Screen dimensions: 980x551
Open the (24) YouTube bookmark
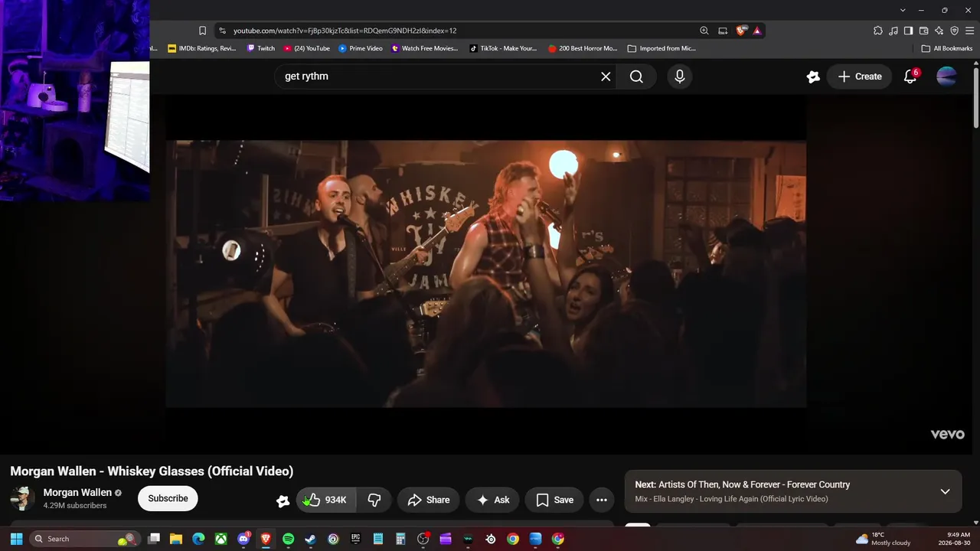(x=307, y=48)
